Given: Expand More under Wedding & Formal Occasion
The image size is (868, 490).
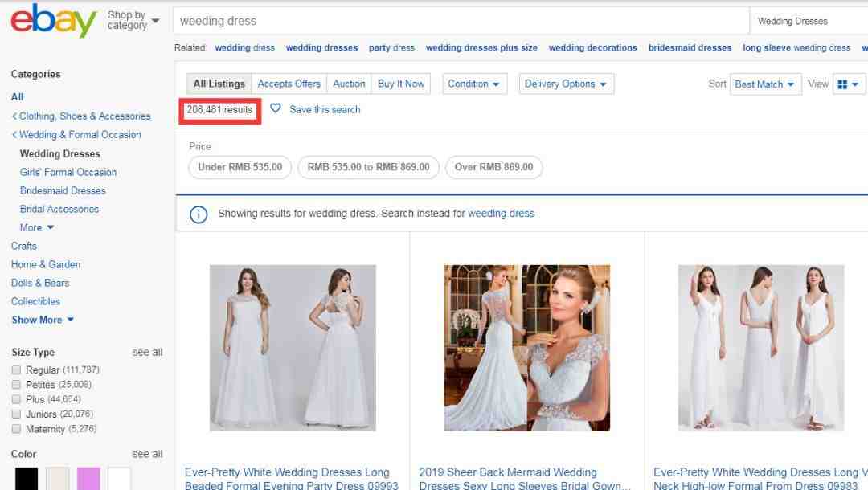Looking at the screenshot, I should [x=36, y=227].
